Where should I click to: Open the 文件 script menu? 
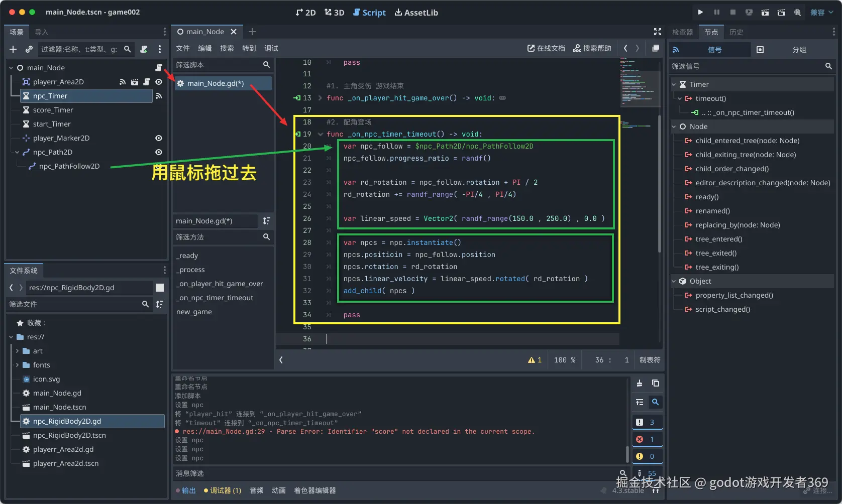[183, 48]
